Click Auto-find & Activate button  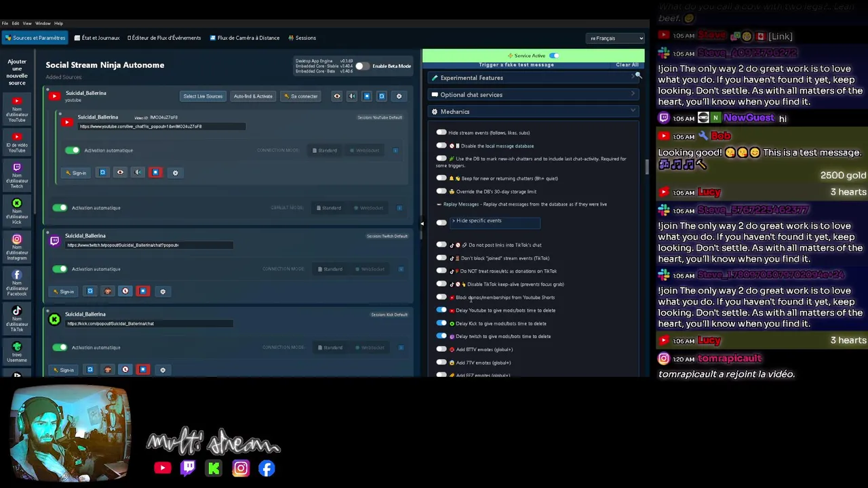pos(253,96)
